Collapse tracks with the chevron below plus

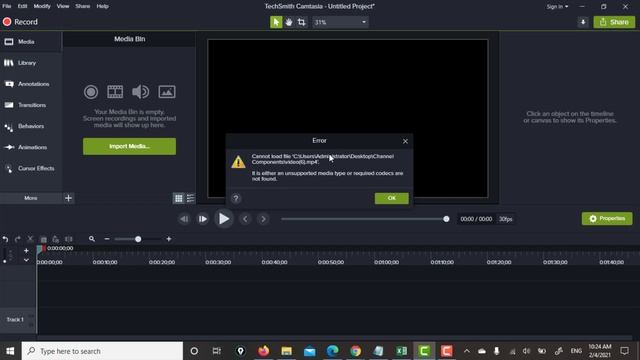(x=26, y=260)
